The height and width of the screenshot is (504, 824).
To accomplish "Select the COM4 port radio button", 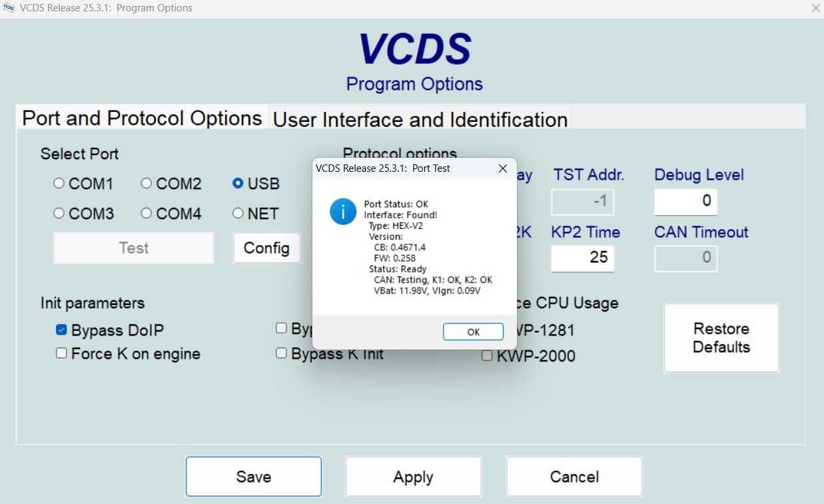I will coord(147,213).
